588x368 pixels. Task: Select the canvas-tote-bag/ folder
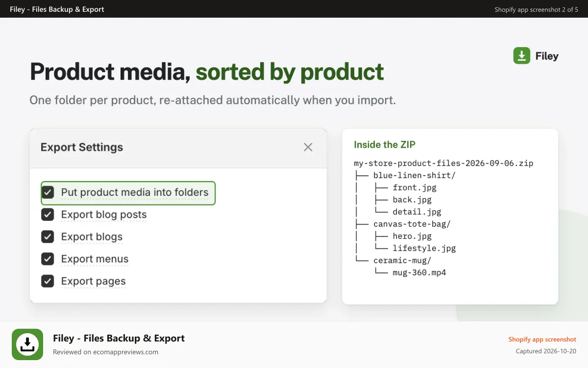(412, 224)
